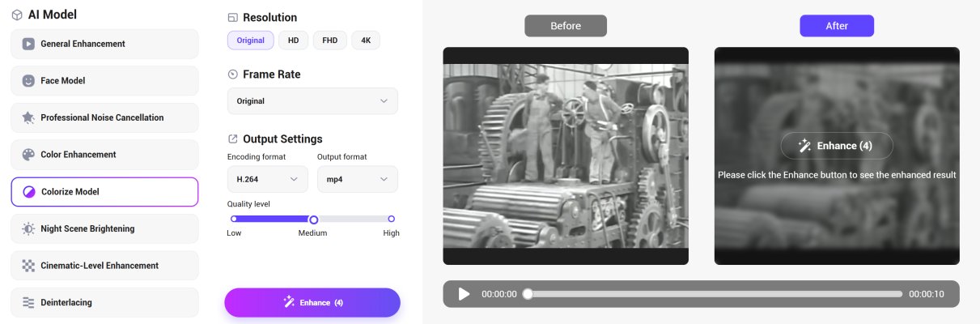Click the Before video thumbnail
The width and height of the screenshot is (980, 324).
tap(566, 156)
